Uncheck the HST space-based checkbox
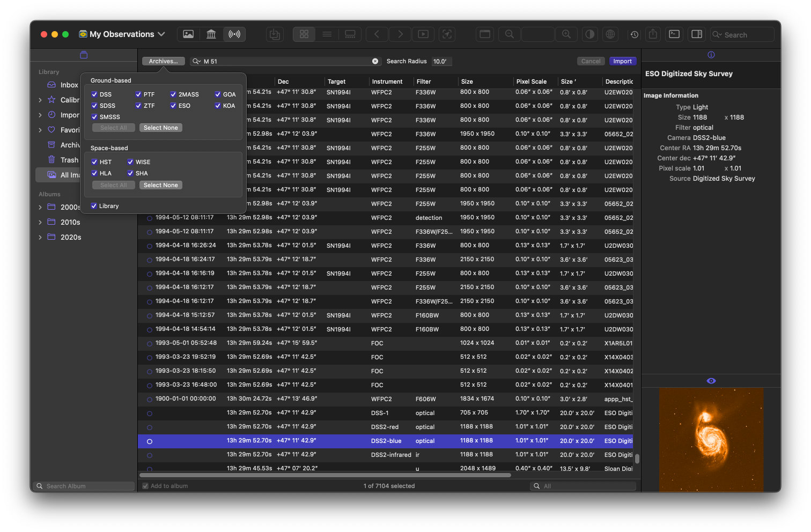This screenshot has width=811, height=532. [x=94, y=162]
